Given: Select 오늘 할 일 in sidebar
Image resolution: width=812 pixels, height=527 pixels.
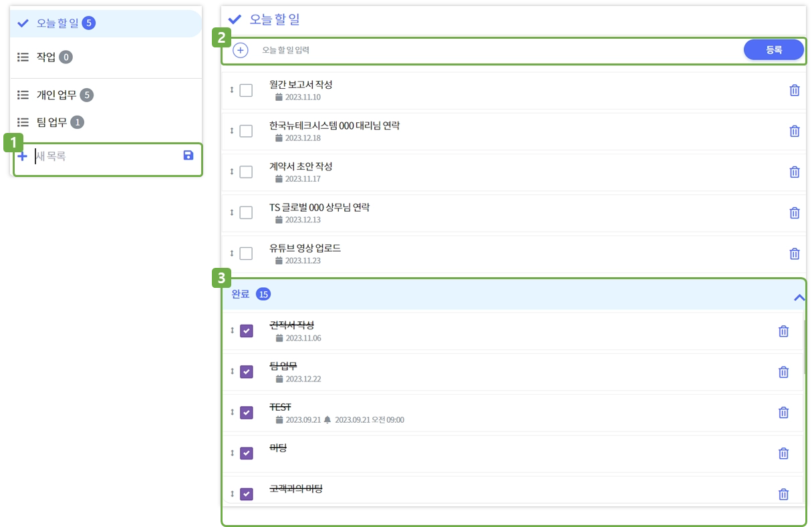Looking at the screenshot, I should 106,23.
